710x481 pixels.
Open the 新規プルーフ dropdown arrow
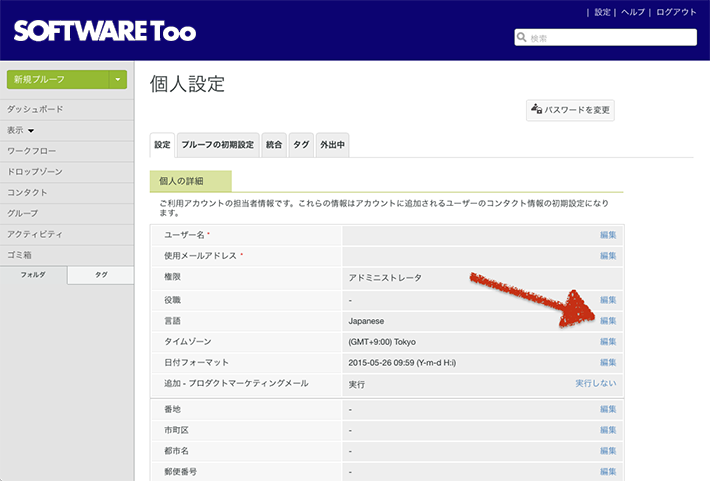pyautogui.click(x=118, y=80)
